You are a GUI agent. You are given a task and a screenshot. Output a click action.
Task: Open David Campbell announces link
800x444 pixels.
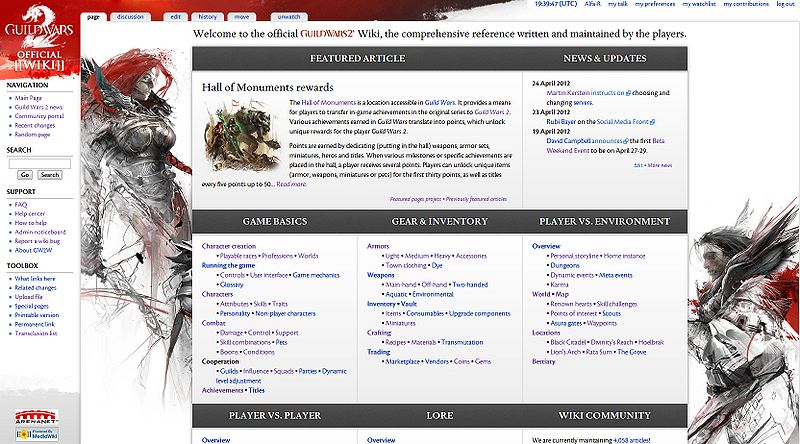click(584, 141)
